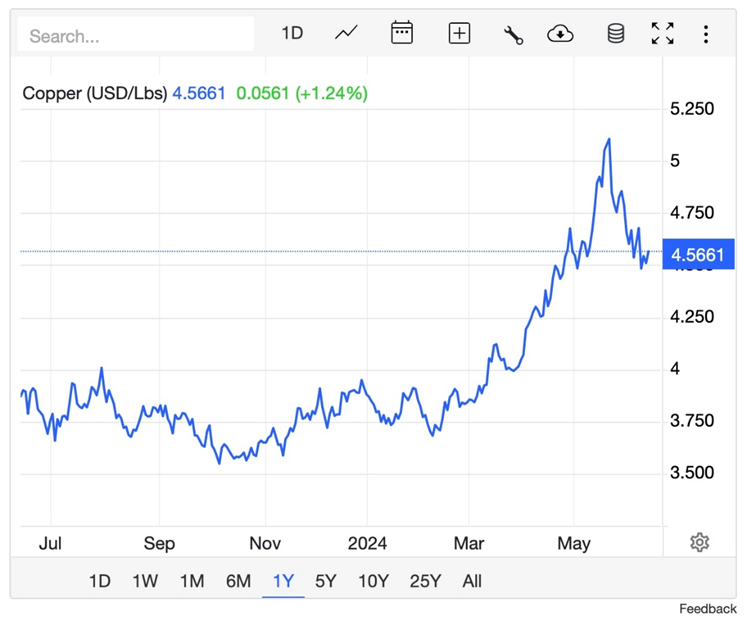Open the database stack icon
Screen dimensions: 747x625
(616, 33)
